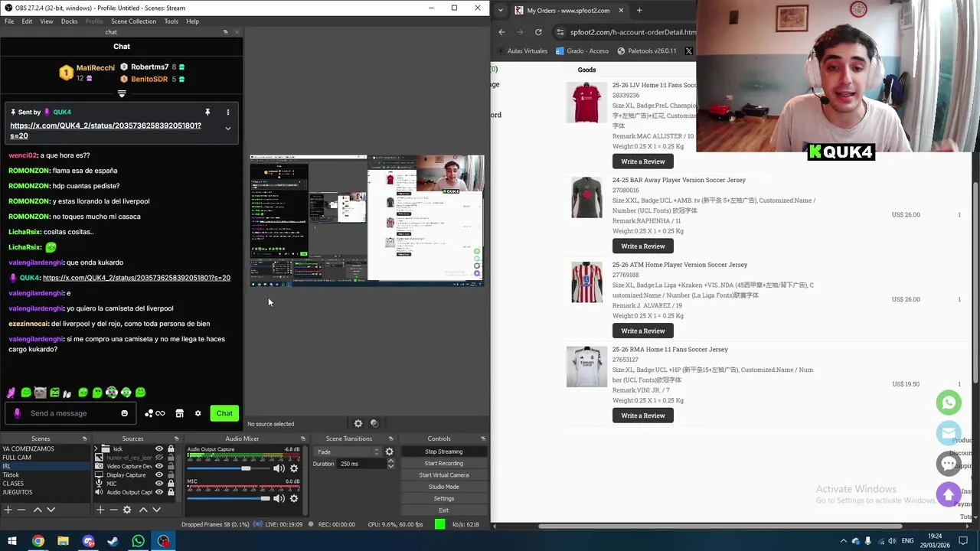Increase transition duration with up arrow
This screenshot has height=551, width=980.
[x=390, y=461]
